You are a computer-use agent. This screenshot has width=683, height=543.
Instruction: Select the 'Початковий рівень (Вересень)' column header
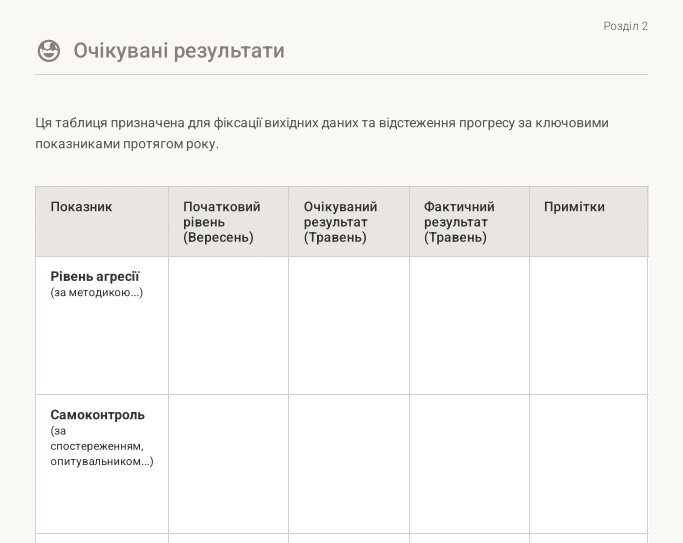coord(228,222)
